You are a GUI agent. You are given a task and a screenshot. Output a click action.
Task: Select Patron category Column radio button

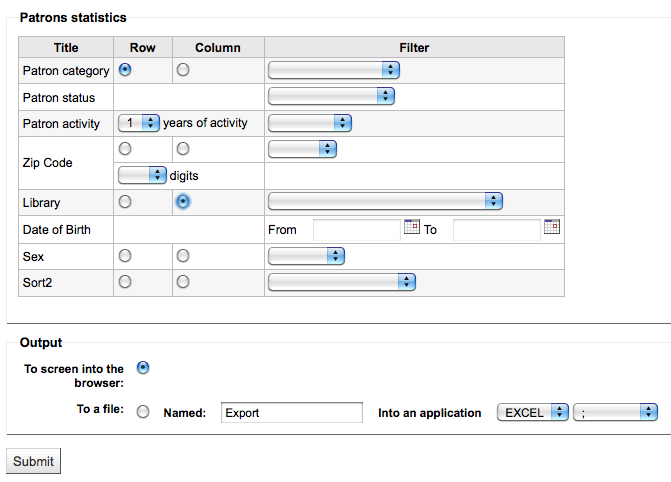tap(183, 69)
